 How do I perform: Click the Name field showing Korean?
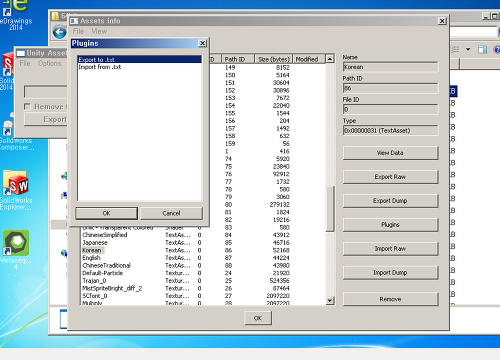pyautogui.click(x=390, y=67)
